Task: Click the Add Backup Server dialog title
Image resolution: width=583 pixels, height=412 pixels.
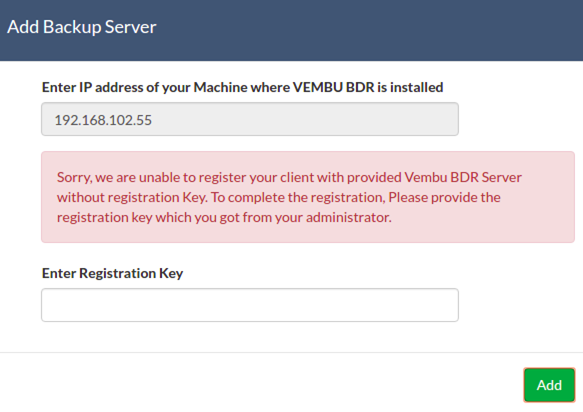Action: coord(82,27)
